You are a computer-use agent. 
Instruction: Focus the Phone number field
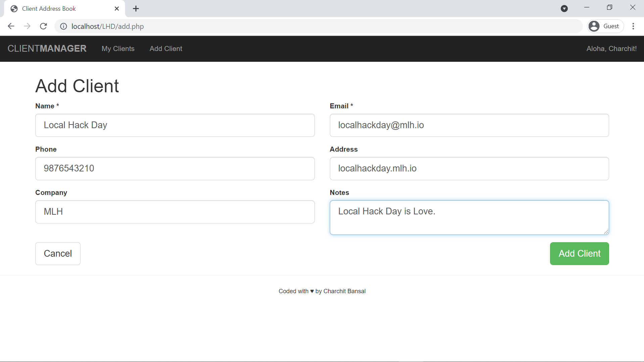pos(175,168)
